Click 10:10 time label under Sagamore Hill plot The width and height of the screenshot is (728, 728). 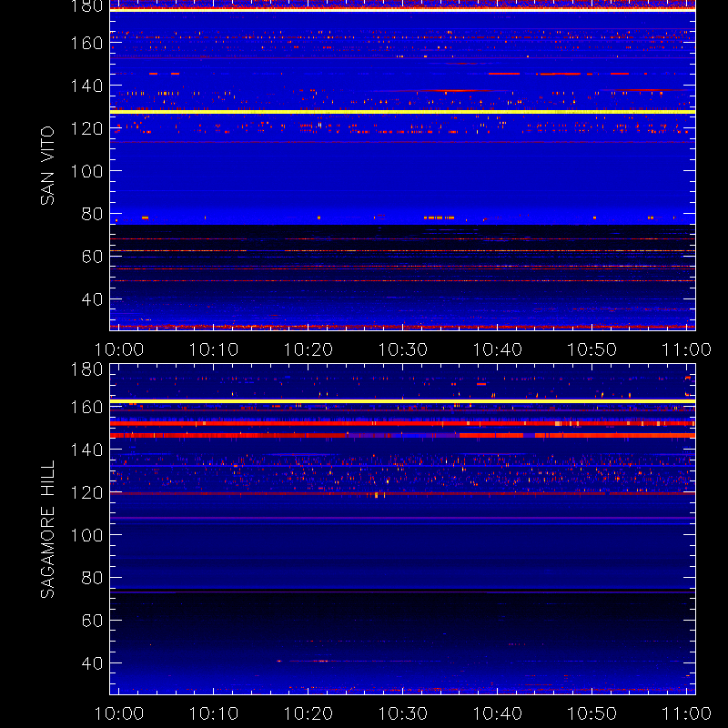coord(214,713)
